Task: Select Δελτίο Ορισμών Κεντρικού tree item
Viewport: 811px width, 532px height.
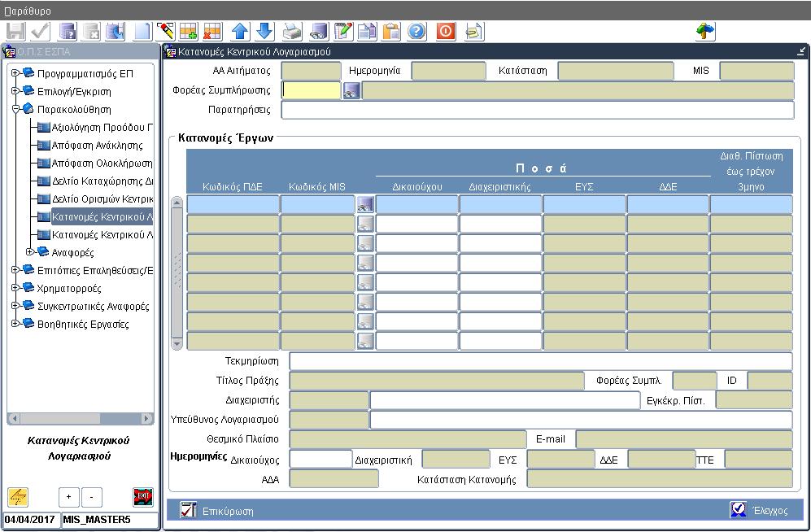Action: pos(102,199)
